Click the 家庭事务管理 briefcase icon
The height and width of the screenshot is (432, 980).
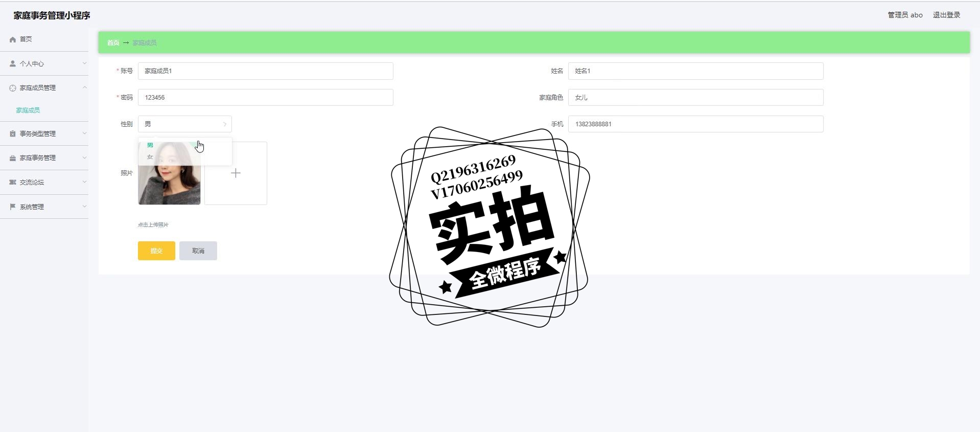(13, 158)
